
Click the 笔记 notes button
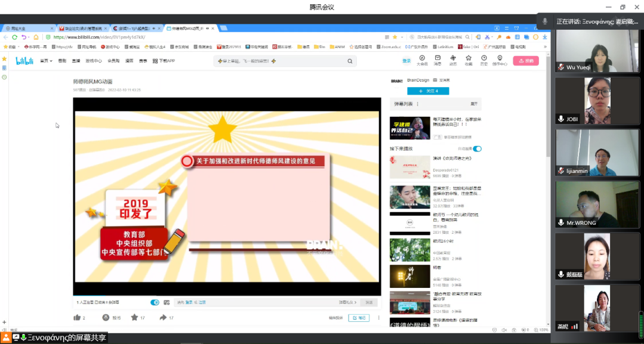tap(359, 318)
